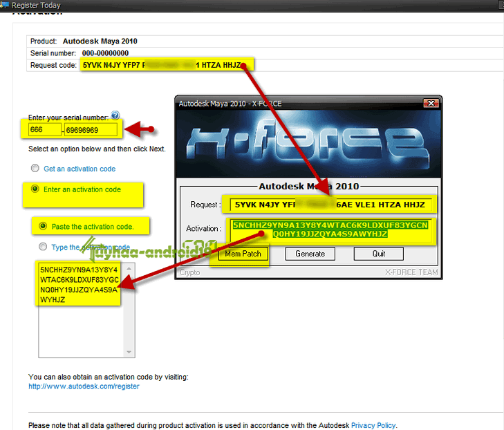Click the Activation field in X-FORCE window
The image size is (504, 430).
tap(330, 230)
